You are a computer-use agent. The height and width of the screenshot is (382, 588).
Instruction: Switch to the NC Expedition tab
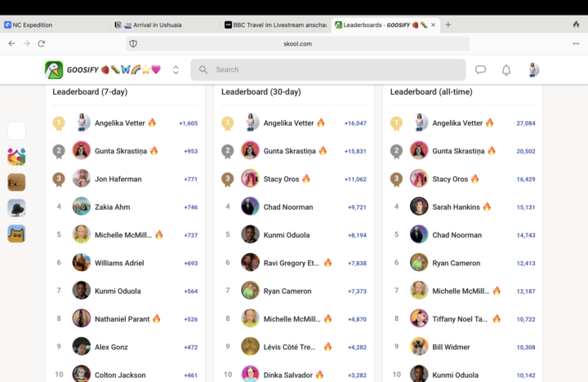(55, 24)
